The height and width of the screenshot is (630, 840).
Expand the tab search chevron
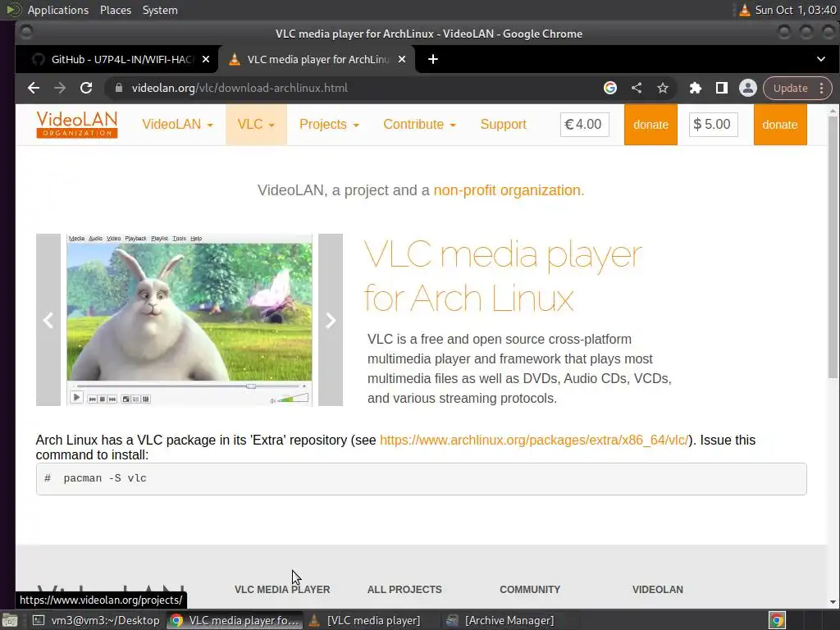coord(820,59)
